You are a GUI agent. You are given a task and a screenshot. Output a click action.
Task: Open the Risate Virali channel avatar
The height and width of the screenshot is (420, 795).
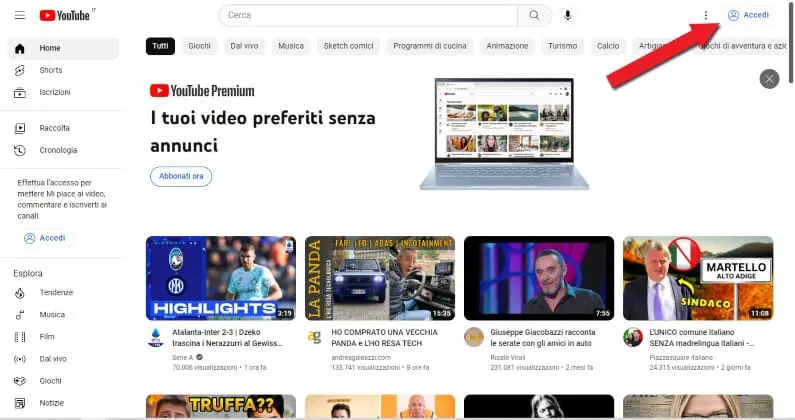click(x=474, y=337)
